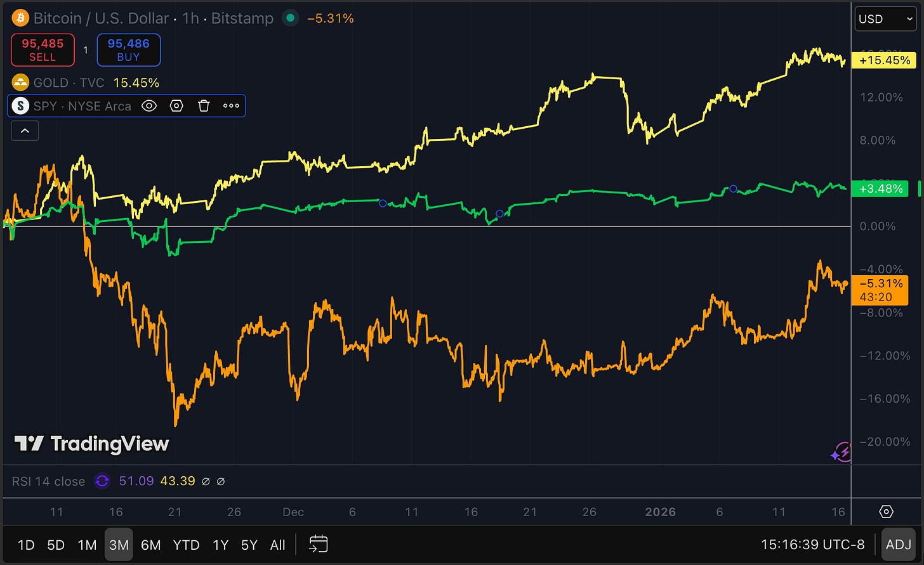Open the go-to-date calendar icon

319,545
